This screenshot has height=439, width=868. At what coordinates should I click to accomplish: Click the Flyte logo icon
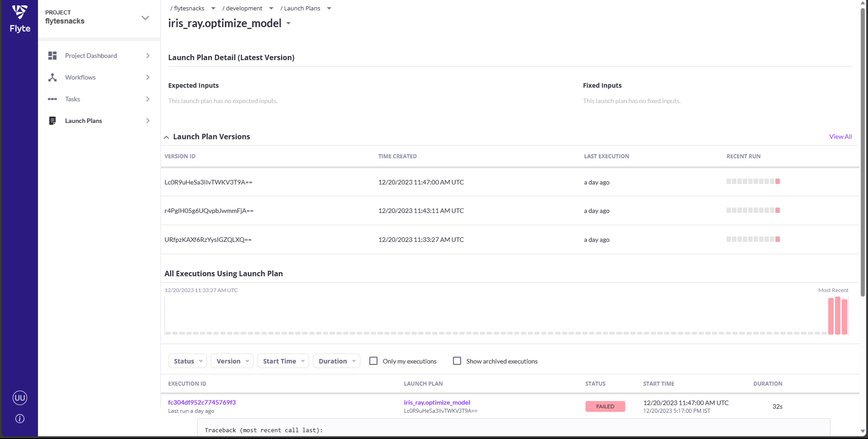pyautogui.click(x=20, y=12)
